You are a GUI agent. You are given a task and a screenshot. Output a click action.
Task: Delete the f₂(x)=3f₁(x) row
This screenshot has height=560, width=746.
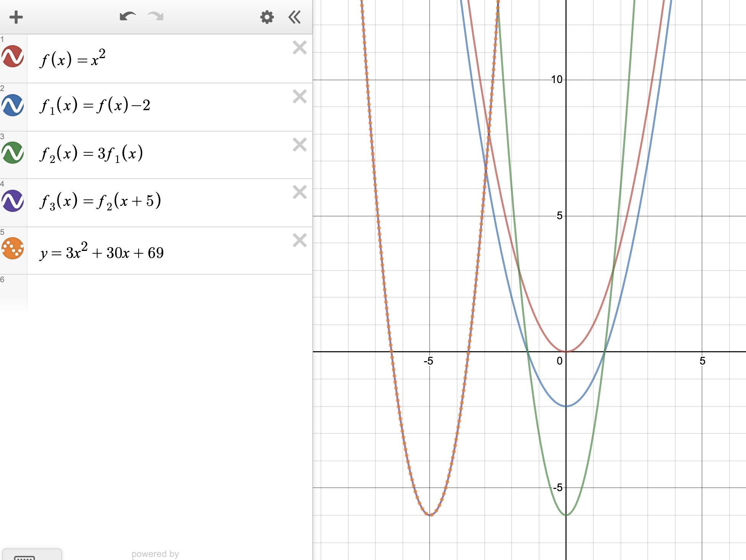(x=300, y=145)
